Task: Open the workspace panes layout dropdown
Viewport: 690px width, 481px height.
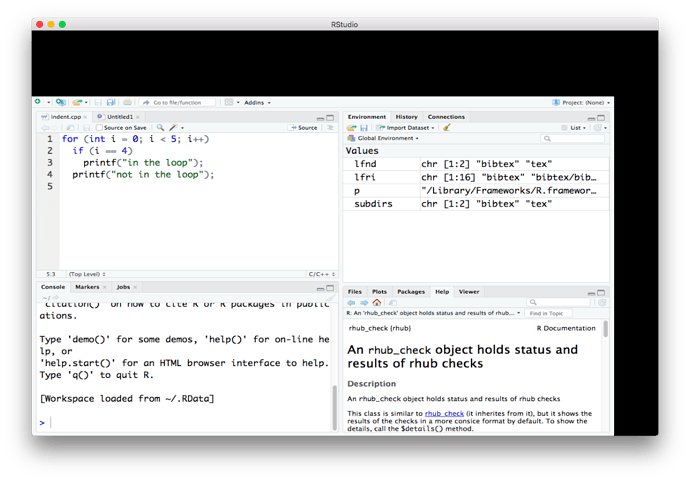Action: point(232,103)
